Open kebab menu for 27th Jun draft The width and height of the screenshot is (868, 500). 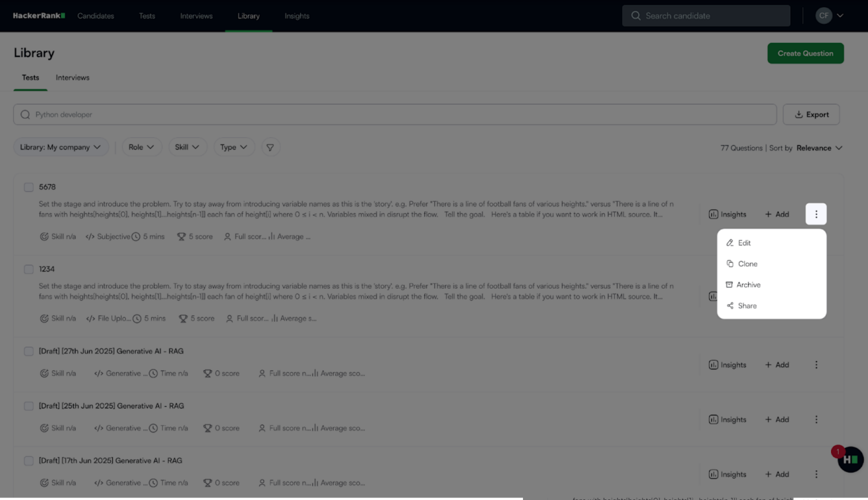pyautogui.click(x=816, y=365)
